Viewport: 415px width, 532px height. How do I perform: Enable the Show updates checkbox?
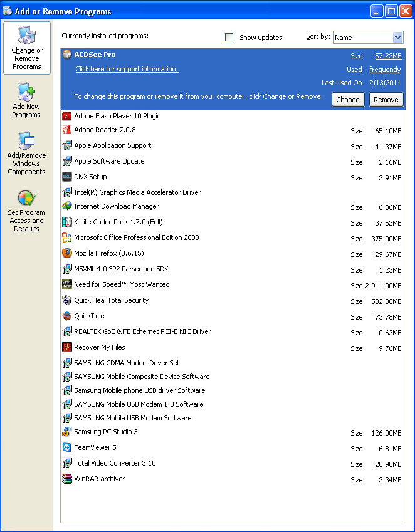(229, 38)
